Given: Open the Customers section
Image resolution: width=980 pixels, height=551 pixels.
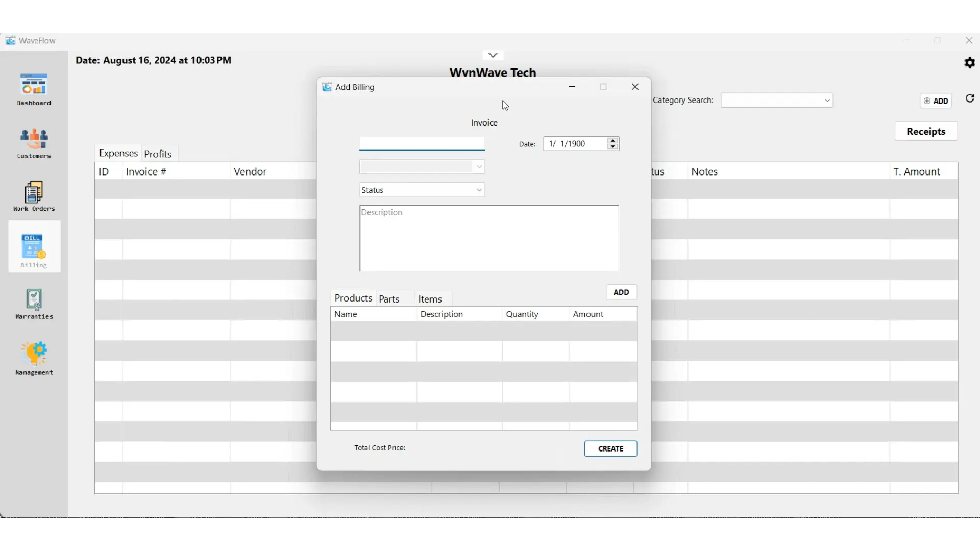Looking at the screenshot, I should [x=34, y=143].
